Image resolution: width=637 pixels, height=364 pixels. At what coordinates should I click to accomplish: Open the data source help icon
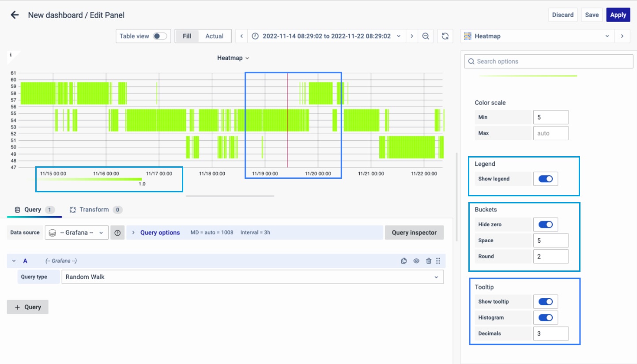click(117, 233)
